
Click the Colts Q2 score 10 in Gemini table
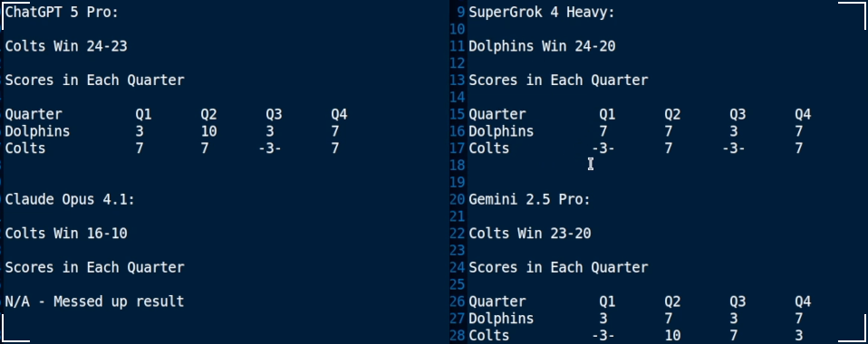pyautogui.click(x=672, y=336)
